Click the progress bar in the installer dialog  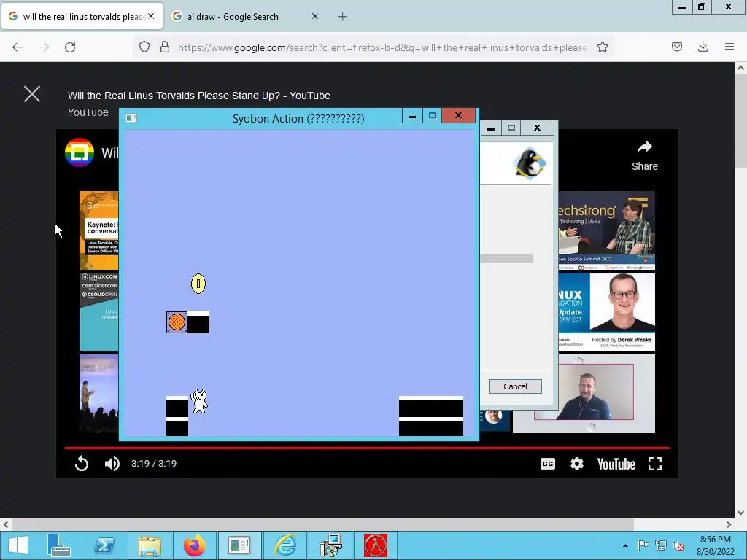506,259
